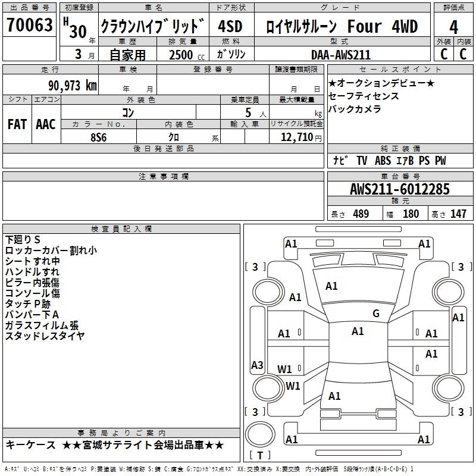
Task: Select the color number 8S6
Action: 99,137
